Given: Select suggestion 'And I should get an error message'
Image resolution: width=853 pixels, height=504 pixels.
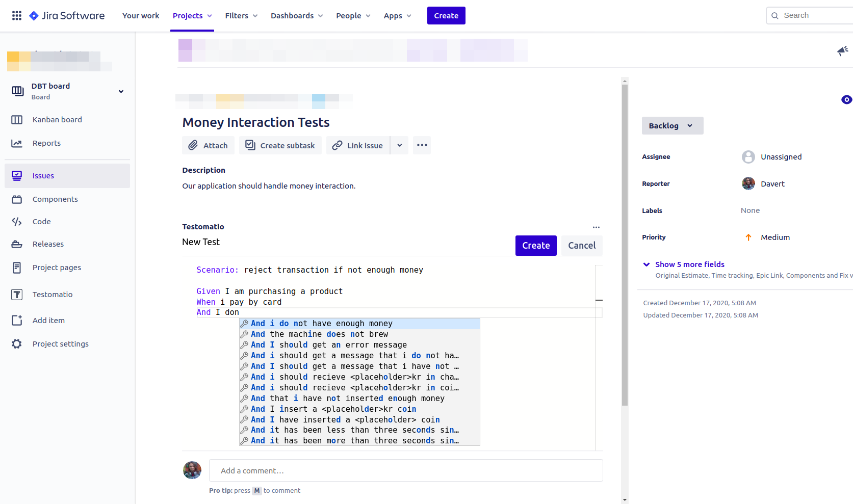Looking at the screenshot, I should [x=359, y=345].
